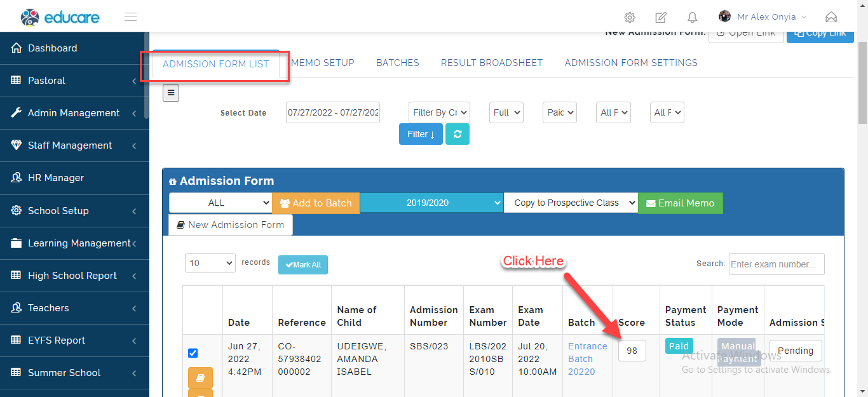Click the green Email Memo button
The width and height of the screenshot is (868, 397).
pyautogui.click(x=681, y=203)
